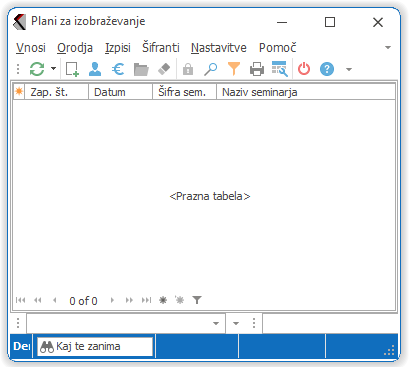Expand the menu bar overflow arrow
The width and height of the screenshot is (412, 367).
388,48
